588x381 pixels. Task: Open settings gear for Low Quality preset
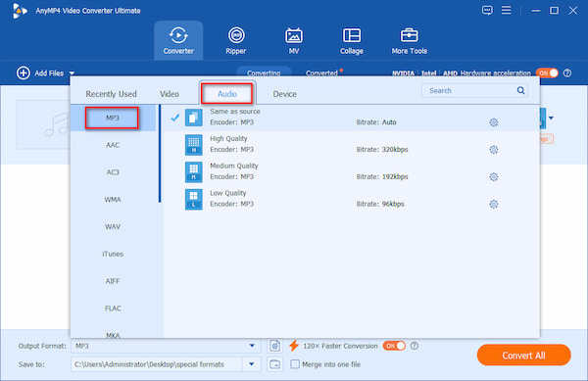tap(494, 204)
